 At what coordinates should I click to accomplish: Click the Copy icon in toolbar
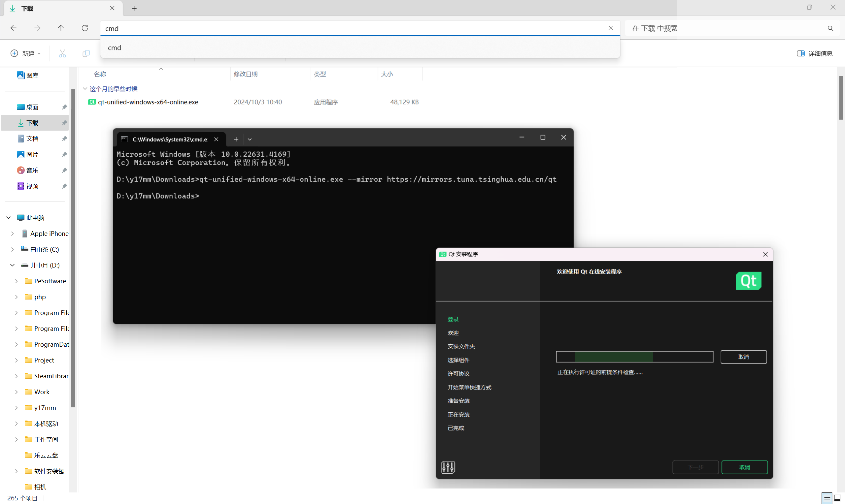86,53
